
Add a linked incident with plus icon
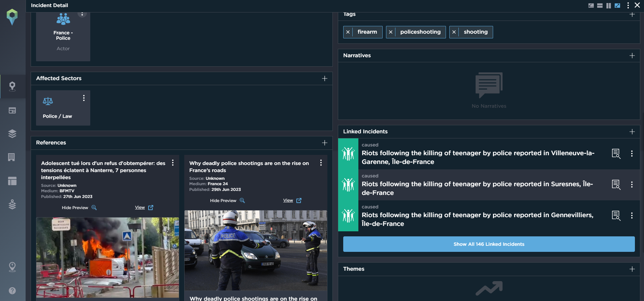[632, 132]
